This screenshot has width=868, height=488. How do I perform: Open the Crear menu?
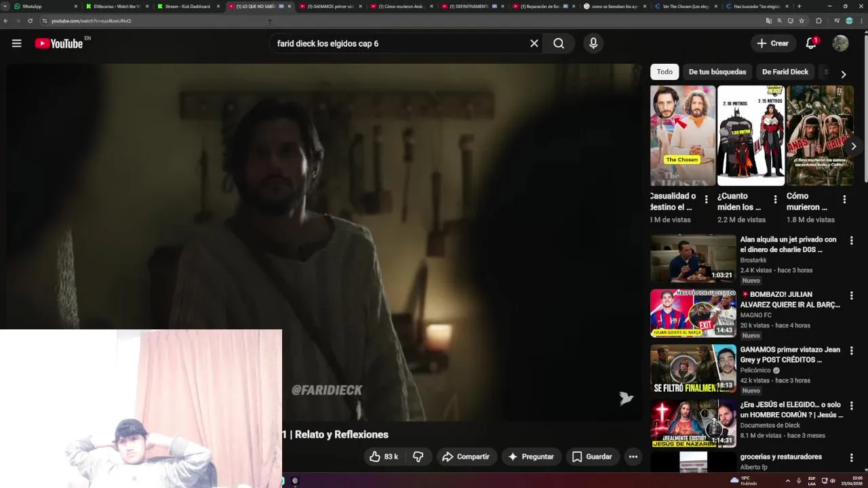pyautogui.click(x=773, y=43)
